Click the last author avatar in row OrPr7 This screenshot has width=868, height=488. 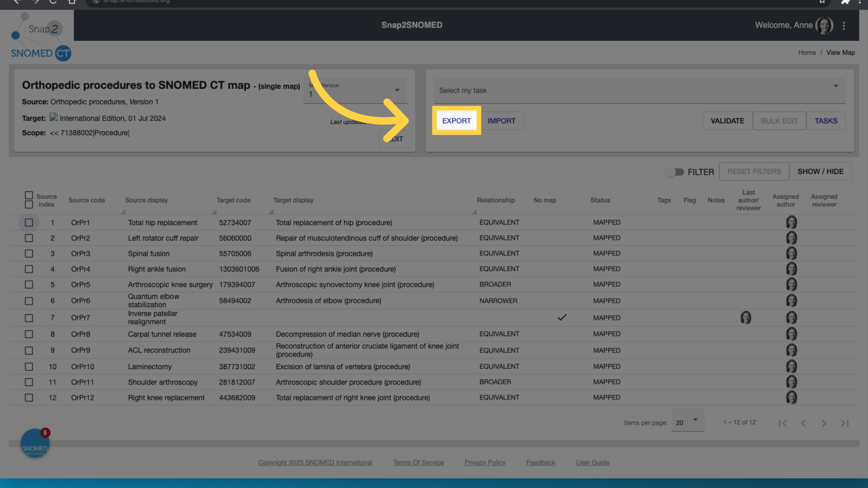tap(745, 318)
